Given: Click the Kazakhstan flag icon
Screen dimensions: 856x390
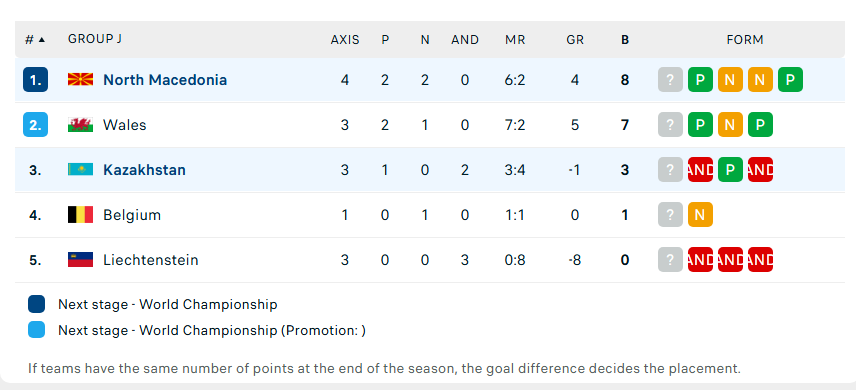Looking at the screenshot, I should 80,169.
